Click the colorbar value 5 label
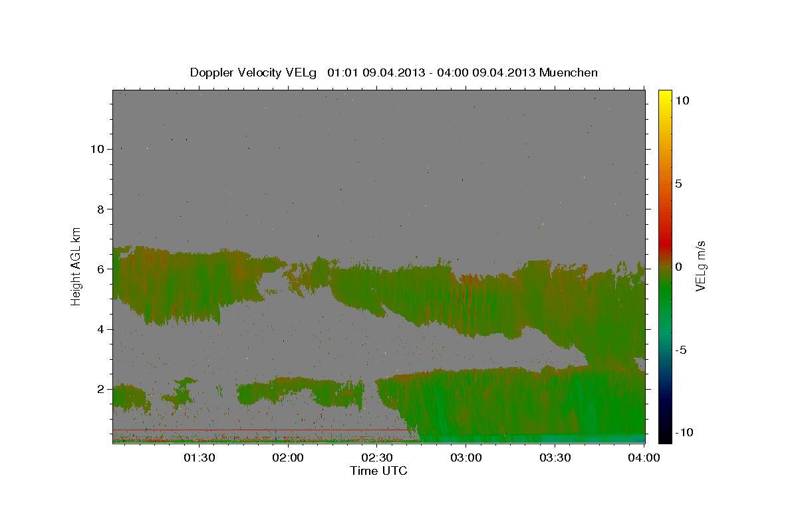The height and width of the screenshot is (532, 798). (679, 184)
